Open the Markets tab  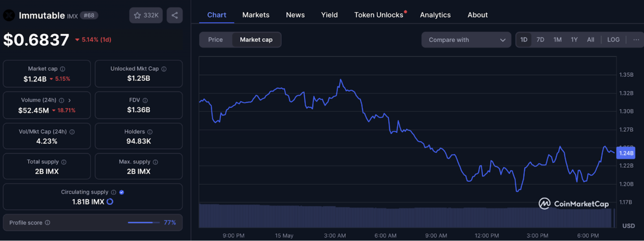tap(256, 15)
